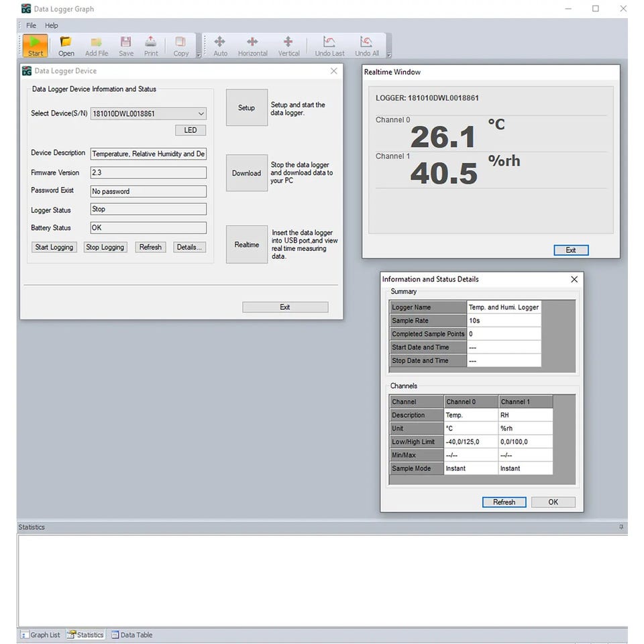Close the Information and Status Details dialog
This screenshot has width=644, height=644.
pyautogui.click(x=574, y=279)
